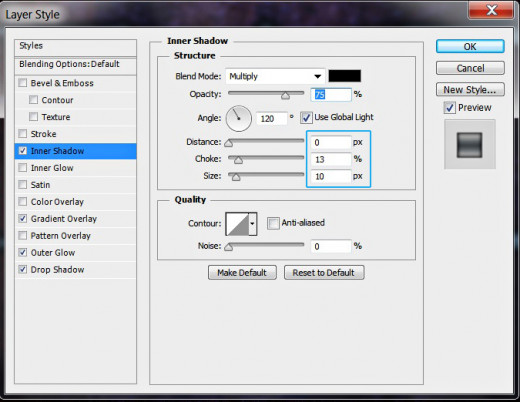520x402 pixels.
Task: Close the Layer Style dialog
Action: [491, 10]
